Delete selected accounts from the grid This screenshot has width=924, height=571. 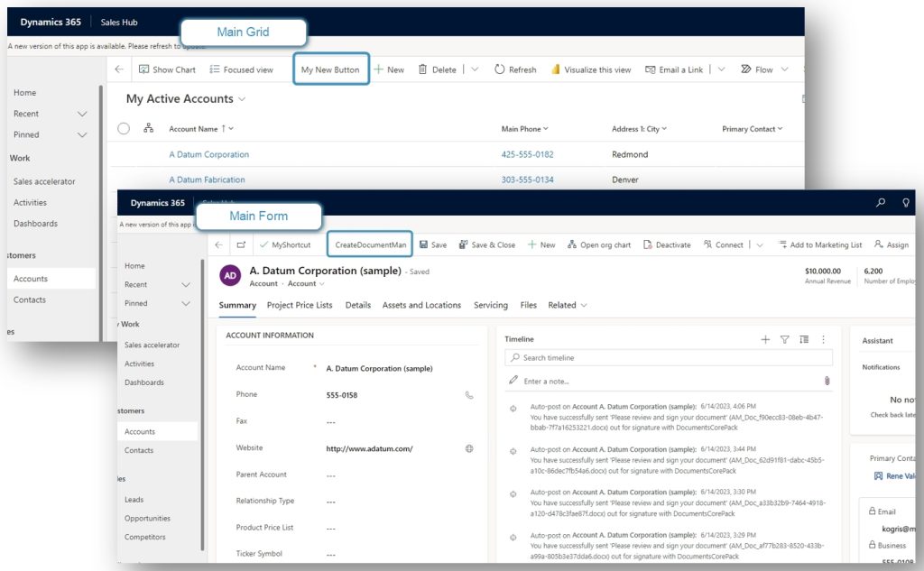pyautogui.click(x=438, y=69)
